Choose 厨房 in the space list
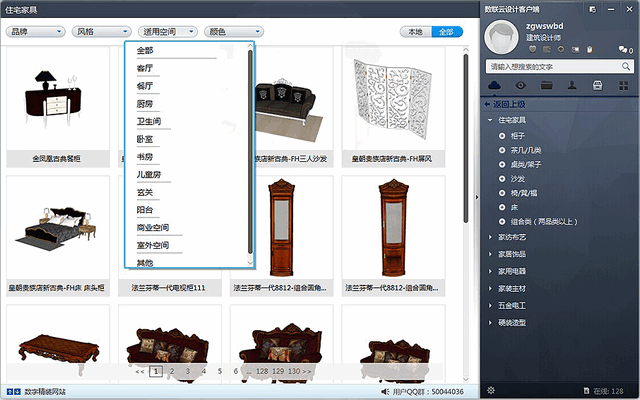The height and width of the screenshot is (400, 640). [x=145, y=104]
